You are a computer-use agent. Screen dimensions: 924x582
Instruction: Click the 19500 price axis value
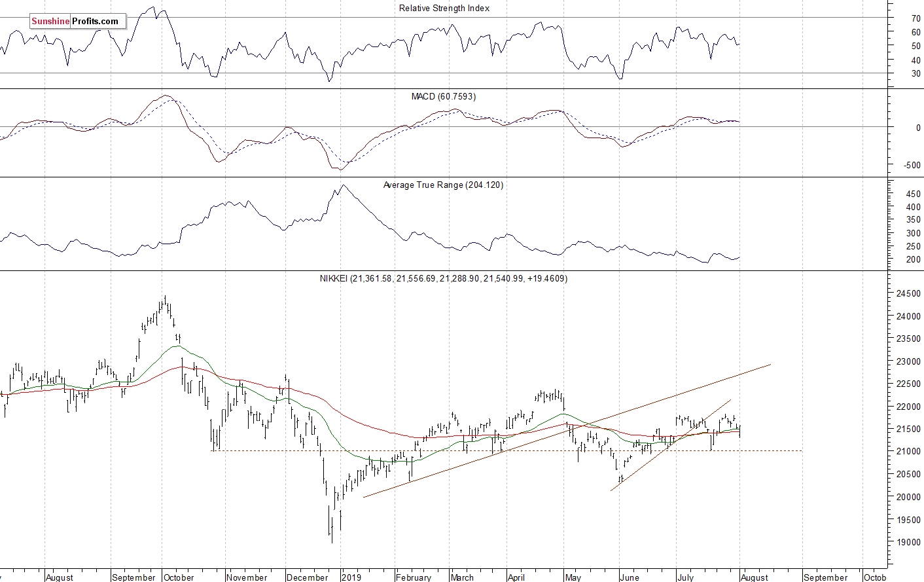(908, 519)
